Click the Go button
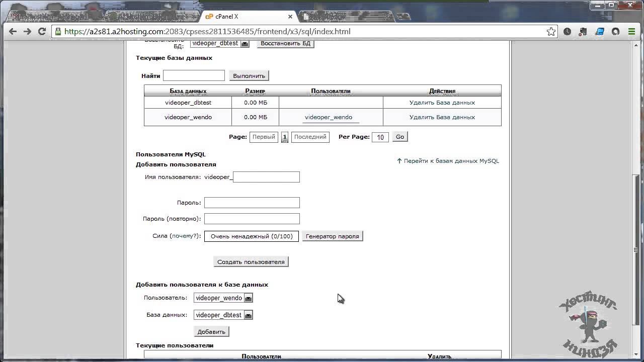This screenshot has width=644, height=362. point(400,137)
